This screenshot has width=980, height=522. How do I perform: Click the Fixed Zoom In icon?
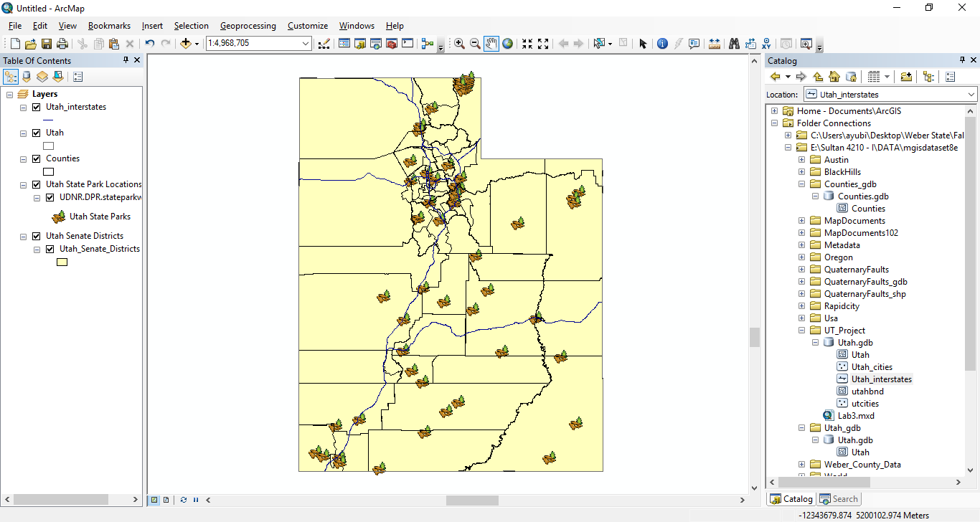coord(527,44)
